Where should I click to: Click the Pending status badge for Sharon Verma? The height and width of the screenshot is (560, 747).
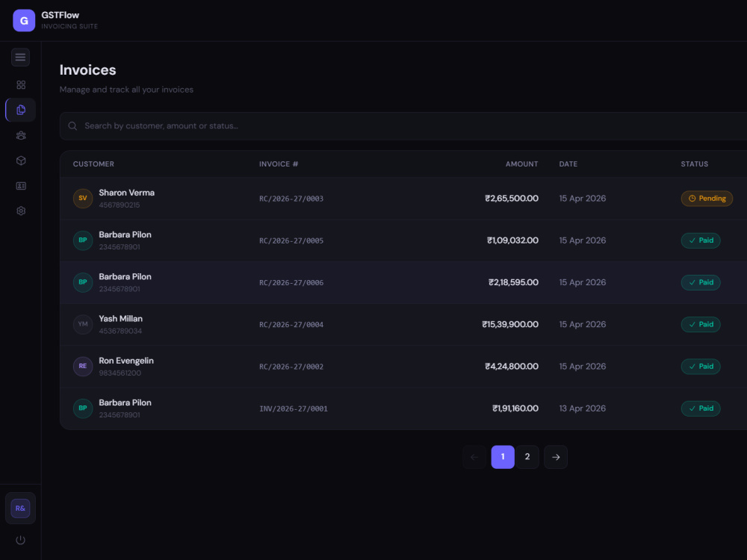tap(707, 199)
